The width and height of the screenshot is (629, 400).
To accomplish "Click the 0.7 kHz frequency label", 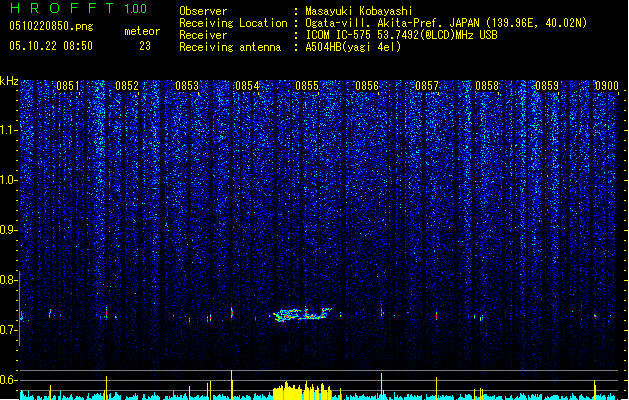I will point(8,330).
